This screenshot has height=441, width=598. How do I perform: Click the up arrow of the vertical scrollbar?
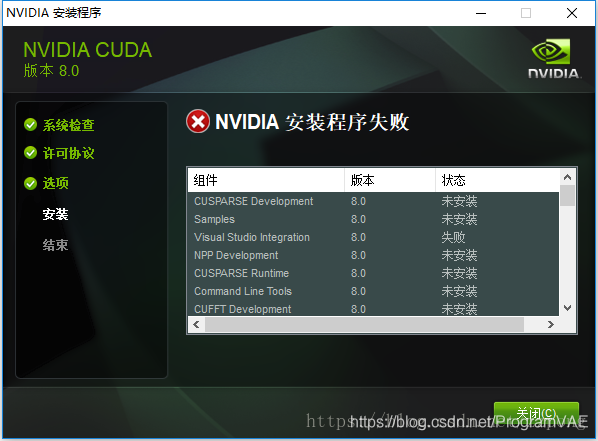point(567,177)
